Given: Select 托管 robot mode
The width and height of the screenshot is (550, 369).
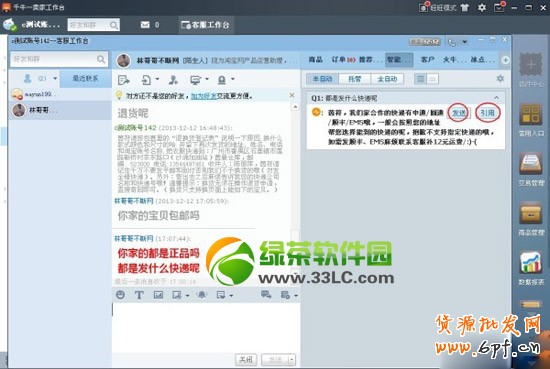Looking at the screenshot, I should click(355, 79).
